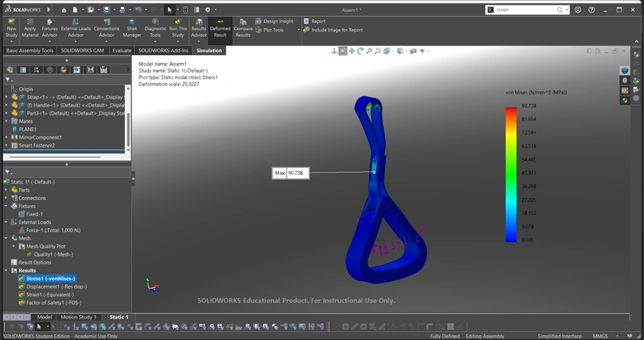Expand Connections in the study tree
The width and height of the screenshot is (644, 340).
(6, 198)
